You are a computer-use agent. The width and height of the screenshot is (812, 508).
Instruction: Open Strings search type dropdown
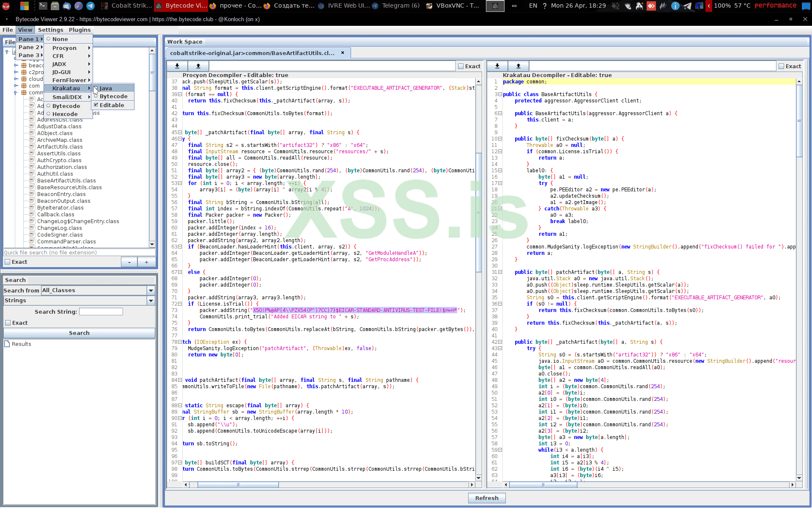151,301
